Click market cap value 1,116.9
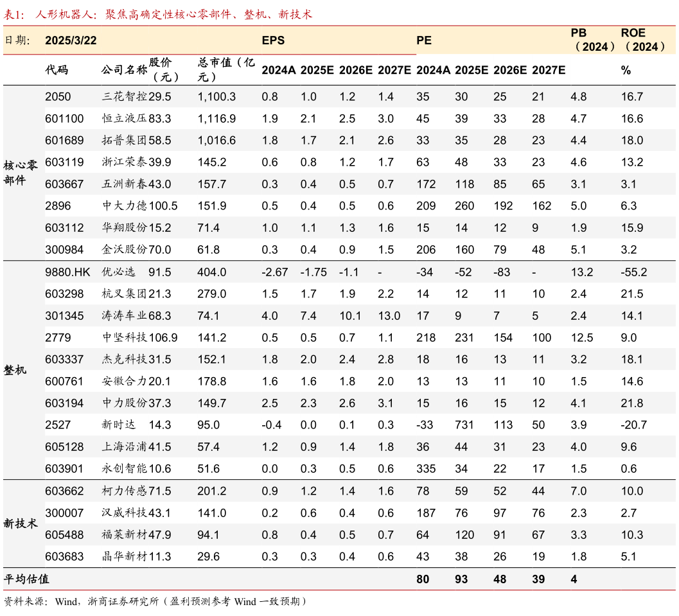This screenshot has height=616, width=679. [x=216, y=119]
